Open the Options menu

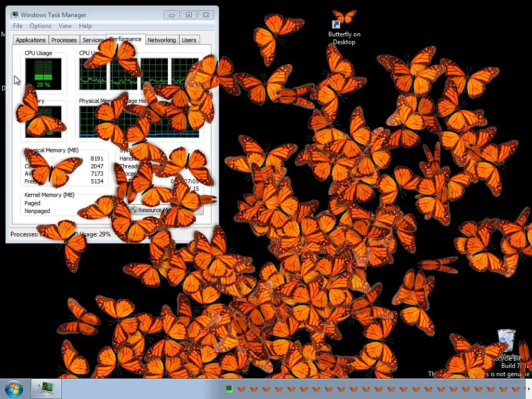click(41, 26)
